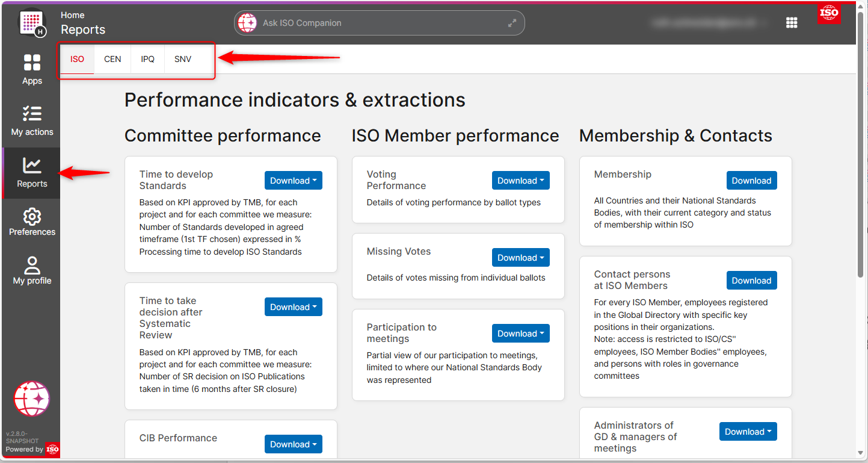Screen dimensions: 868x463
Task: Download the Membership report
Action: point(752,181)
